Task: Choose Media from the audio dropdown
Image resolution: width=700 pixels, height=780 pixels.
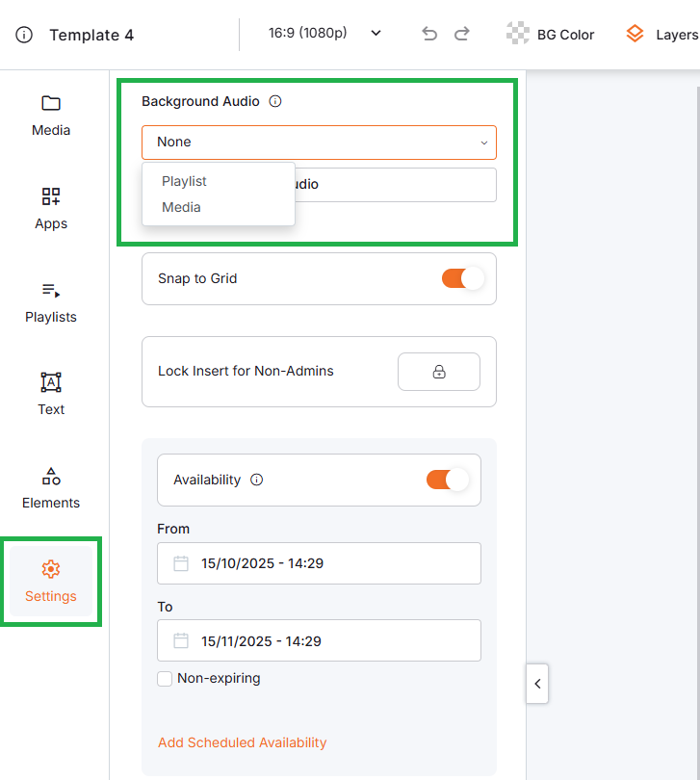Action: (182, 207)
